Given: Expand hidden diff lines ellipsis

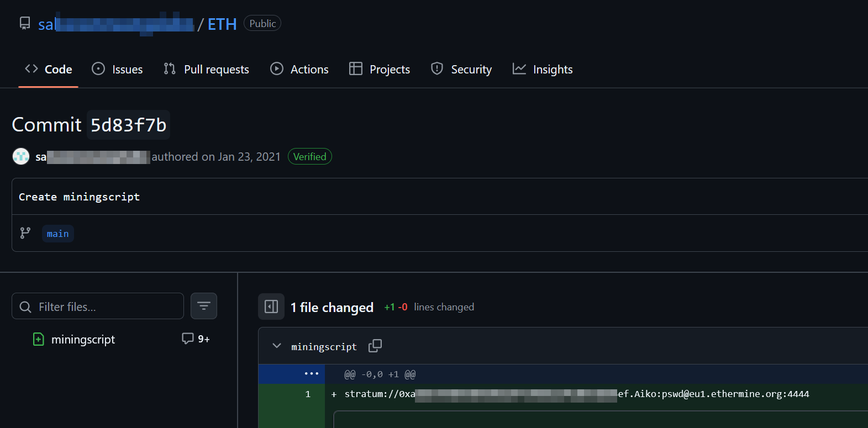Looking at the screenshot, I should 312,374.
